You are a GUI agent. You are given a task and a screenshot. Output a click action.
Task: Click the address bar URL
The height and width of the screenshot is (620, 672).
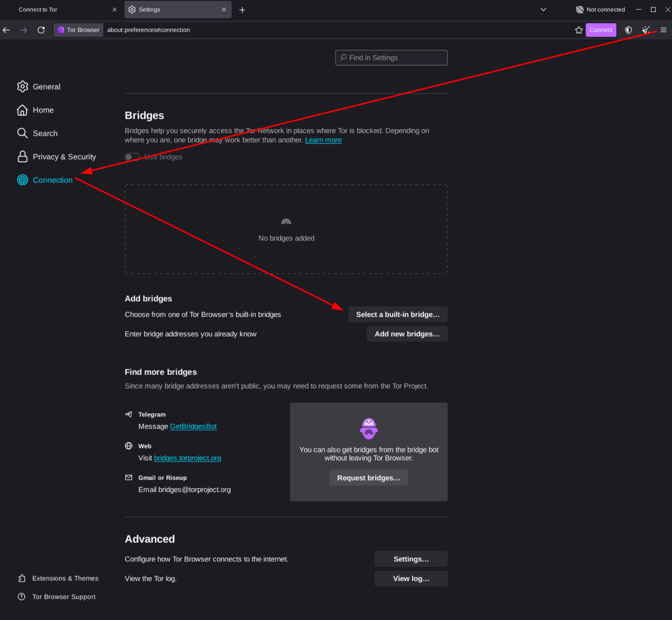(148, 30)
